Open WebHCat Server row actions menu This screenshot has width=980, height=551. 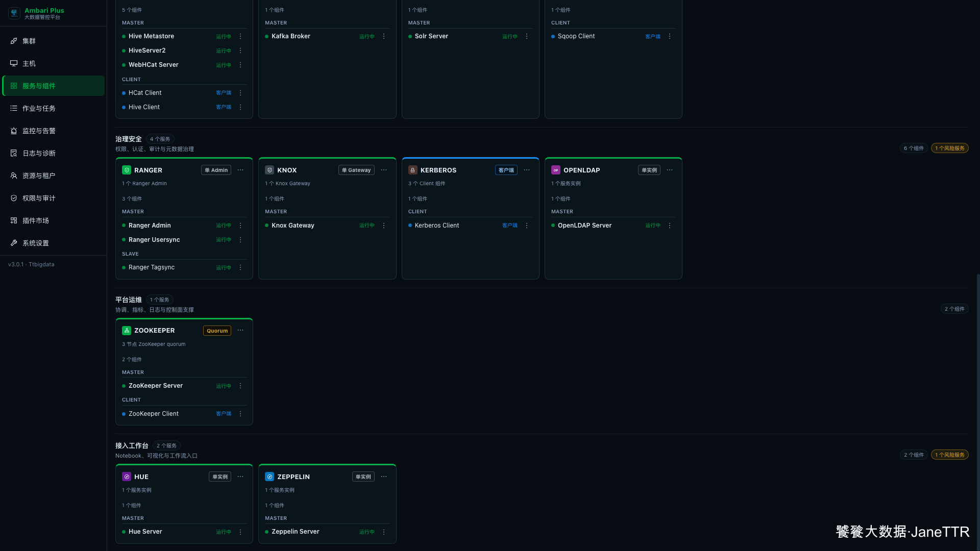point(240,65)
